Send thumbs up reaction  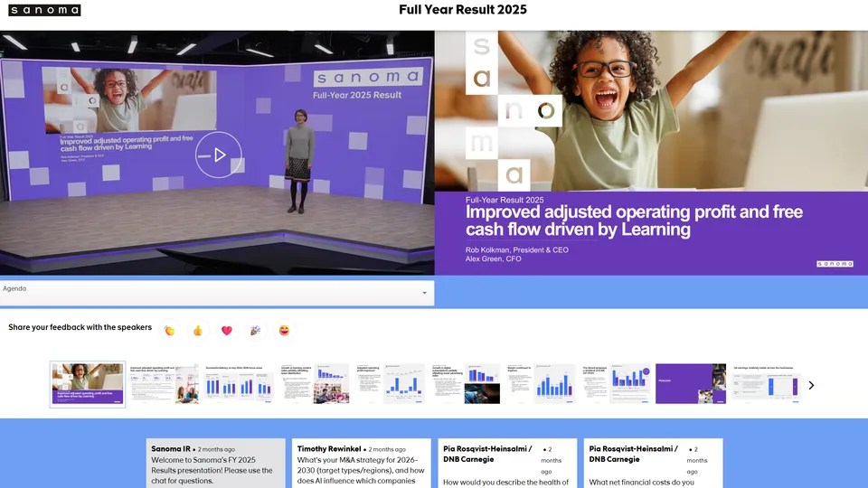(x=198, y=331)
